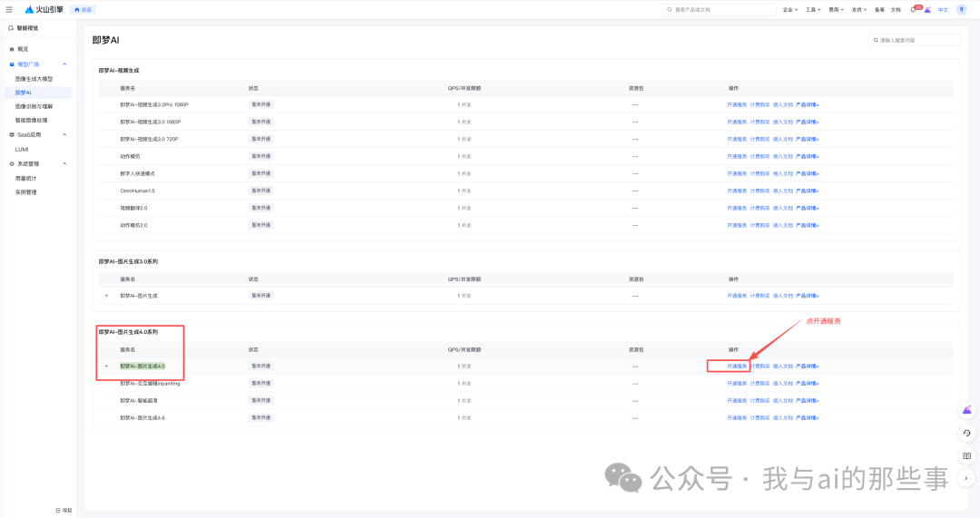Image resolution: width=980 pixels, height=518 pixels.
Task: Open the 企业 dropdown menu
Action: 790,9
